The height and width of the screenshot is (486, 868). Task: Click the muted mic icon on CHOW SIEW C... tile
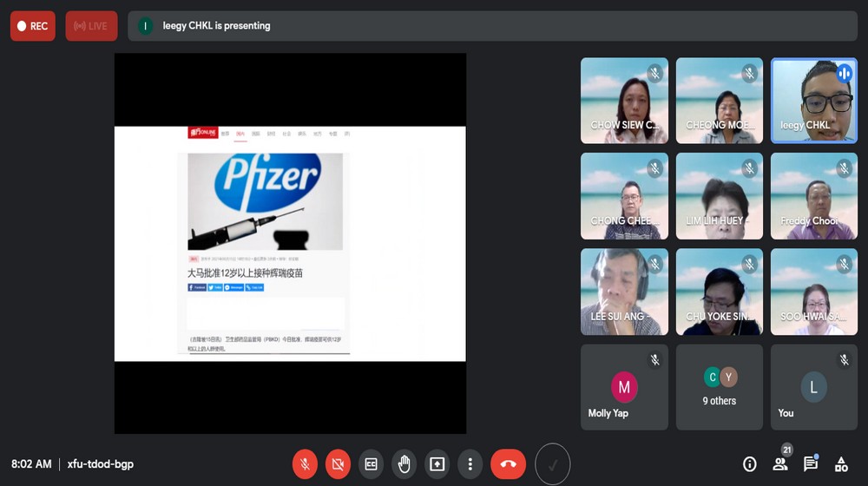click(654, 73)
